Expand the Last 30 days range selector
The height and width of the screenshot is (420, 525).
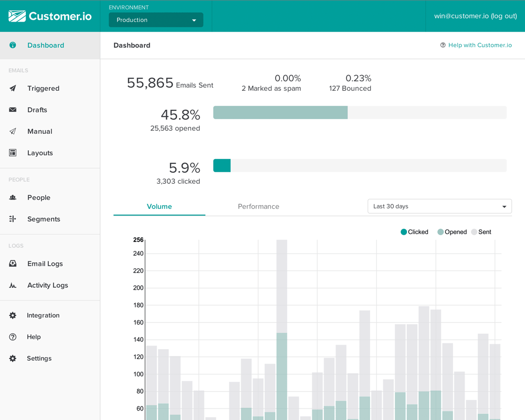click(x=439, y=206)
